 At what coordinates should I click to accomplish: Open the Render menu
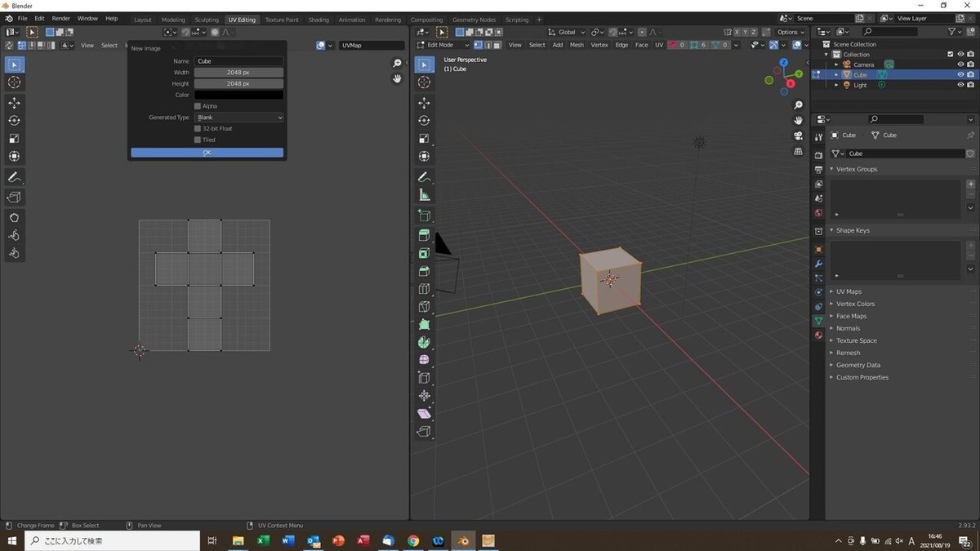coord(61,18)
